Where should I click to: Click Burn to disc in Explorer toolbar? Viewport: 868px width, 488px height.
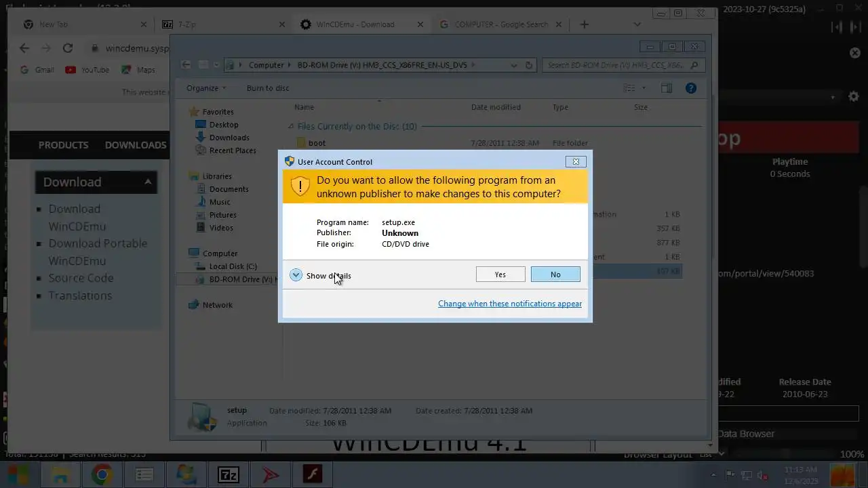click(x=268, y=88)
